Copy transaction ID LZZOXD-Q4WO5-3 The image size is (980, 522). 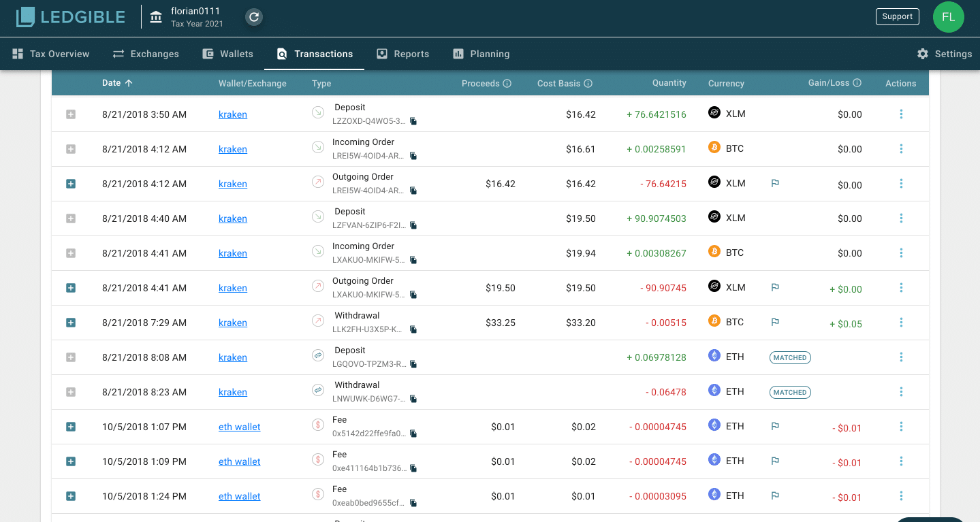[413, 122]
